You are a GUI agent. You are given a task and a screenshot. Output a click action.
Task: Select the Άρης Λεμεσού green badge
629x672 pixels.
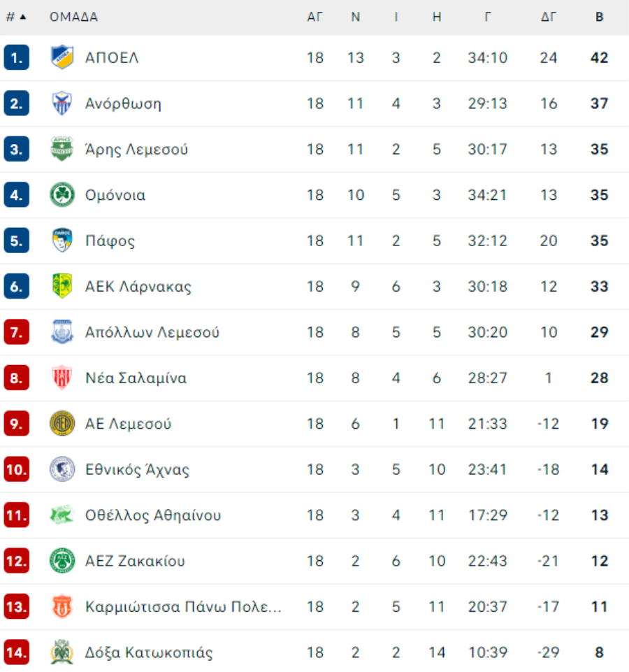[x=62, y=149]
